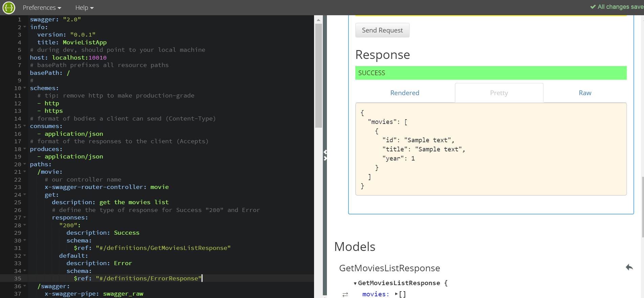Fold the /movie block at line 21

pos(25,172)
